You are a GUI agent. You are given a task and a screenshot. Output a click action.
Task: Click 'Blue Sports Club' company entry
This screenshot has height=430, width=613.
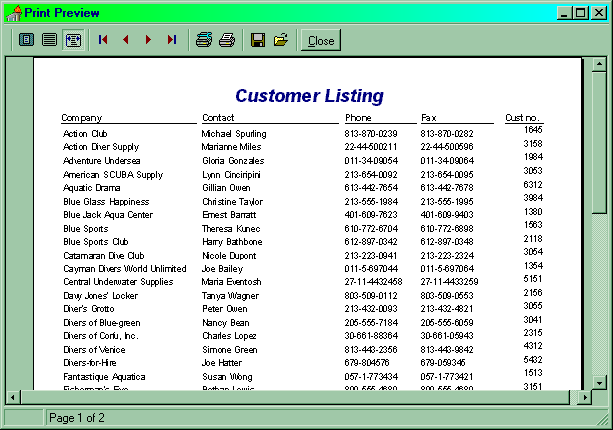[x=96, y=242]
